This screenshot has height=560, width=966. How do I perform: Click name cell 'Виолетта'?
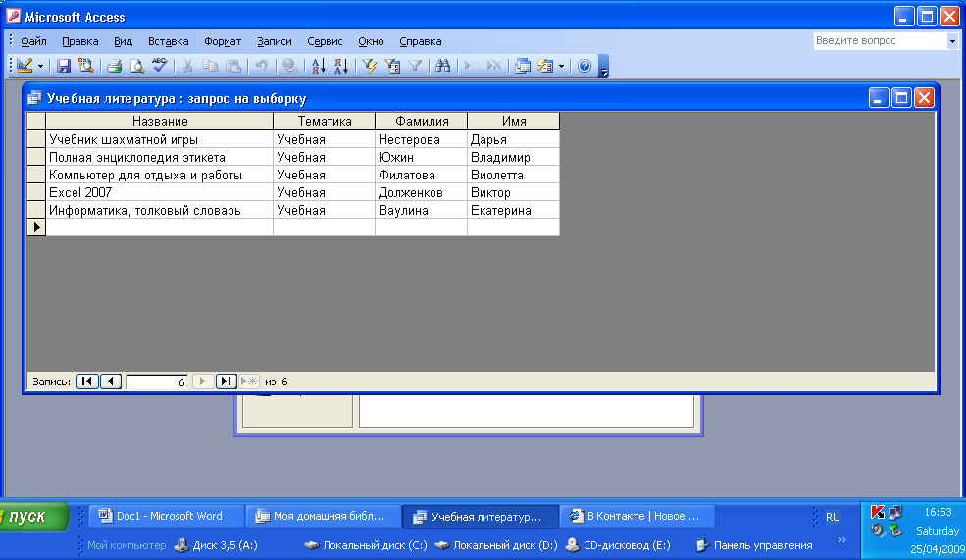click(x=514, y=175)
